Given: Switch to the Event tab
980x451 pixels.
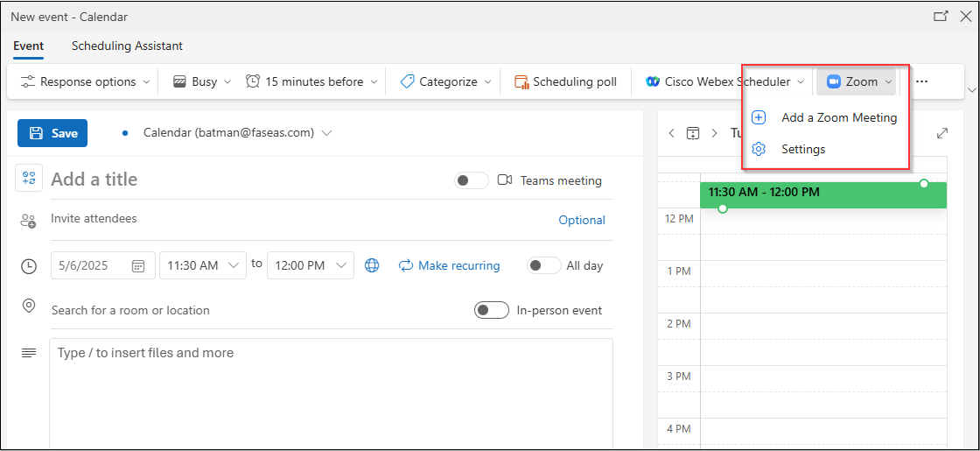Looking at the screenshot, I should tap(29, 46).
